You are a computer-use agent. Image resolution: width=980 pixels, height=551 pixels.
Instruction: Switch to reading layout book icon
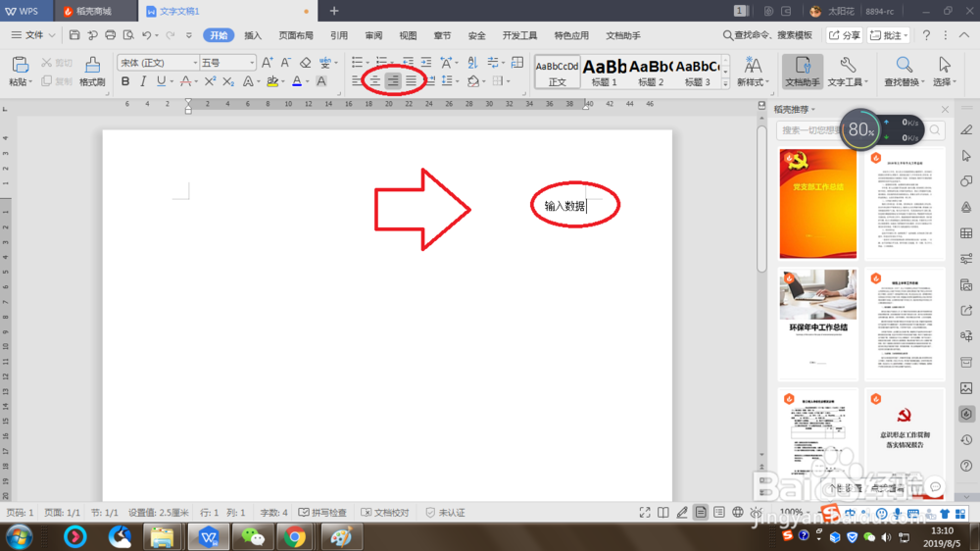663,512
